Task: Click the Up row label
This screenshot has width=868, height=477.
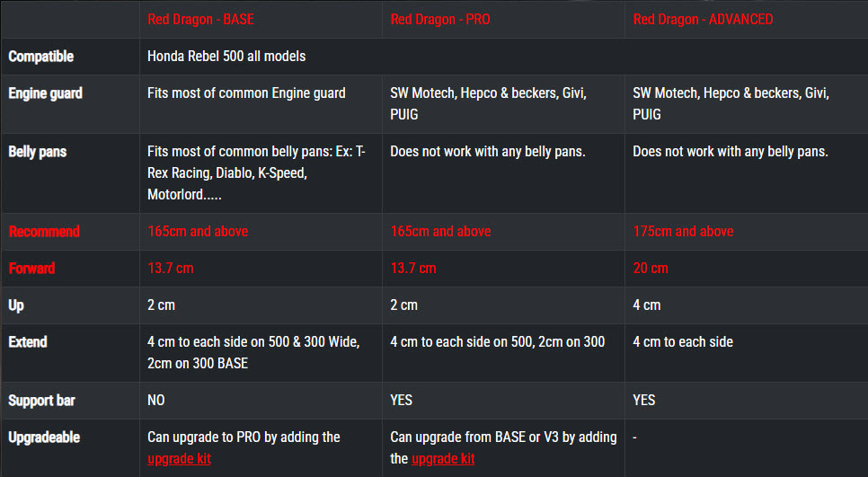Action: coord(16,305)
